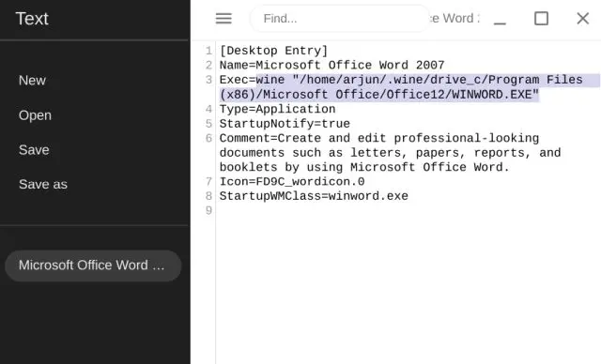Viewport: 601px width, 364px height.
Task: Select Save as option
Action: click(x=43, y=184)
